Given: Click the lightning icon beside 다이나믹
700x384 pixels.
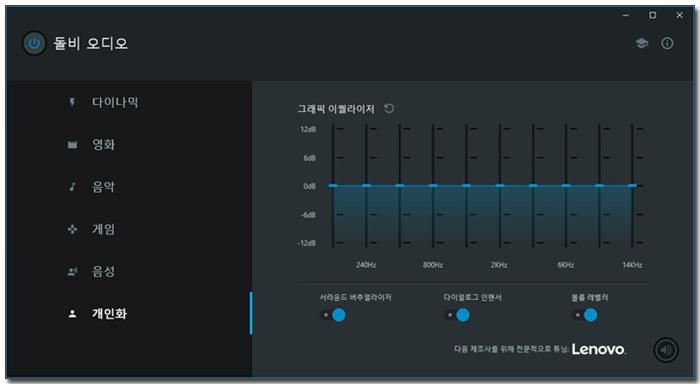Looking at the screenshot, I should [x=72, y=102].
